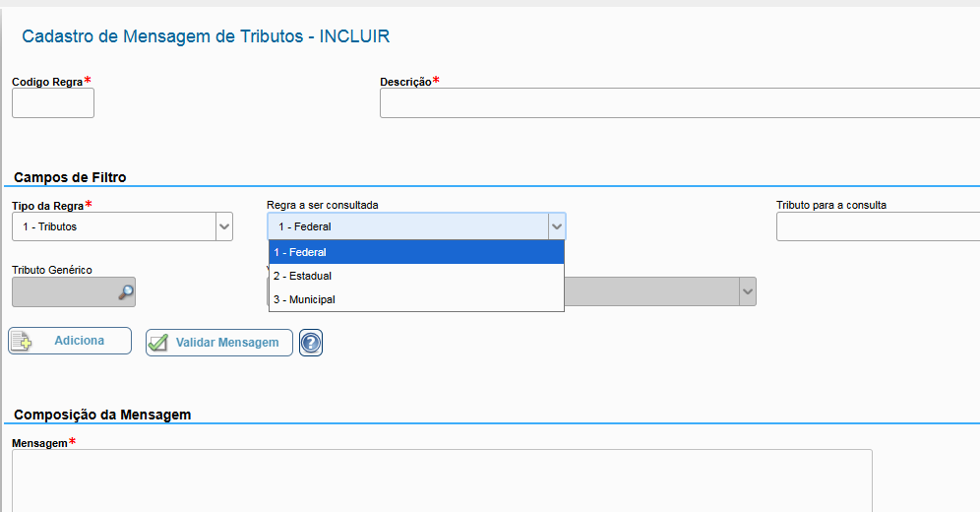Click the document-plus icon on Adiciona
Viewport: 980px width, 512px height.
(22, 341)
